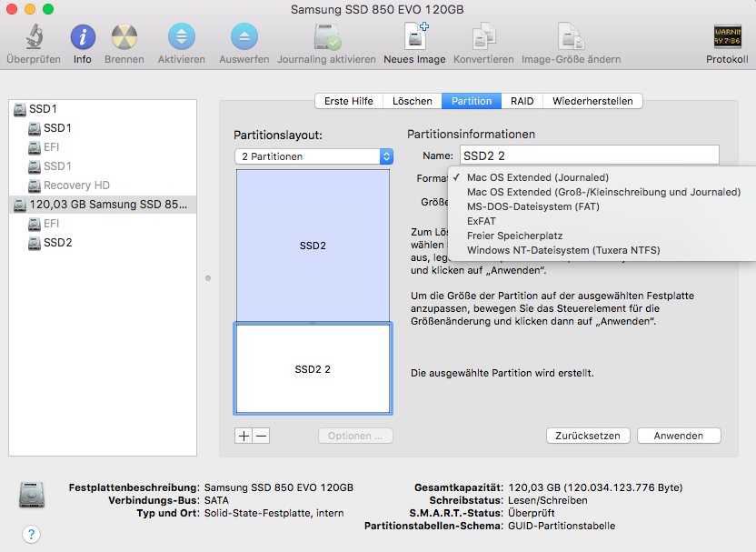Choose Mac OS Extended Groß-/Kleinschreibung und Journaled
756x552 pixels.
pyautogui.click(x=602, y=192)
